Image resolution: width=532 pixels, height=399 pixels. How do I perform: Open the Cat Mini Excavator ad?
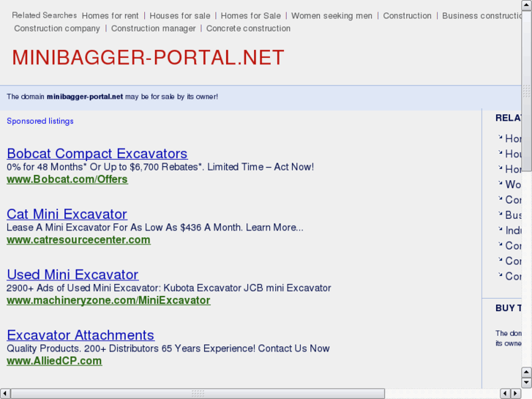(67, 214)
